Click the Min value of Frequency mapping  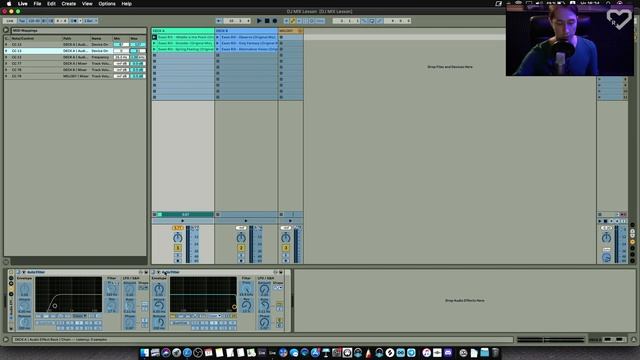(x=121, y=57)
